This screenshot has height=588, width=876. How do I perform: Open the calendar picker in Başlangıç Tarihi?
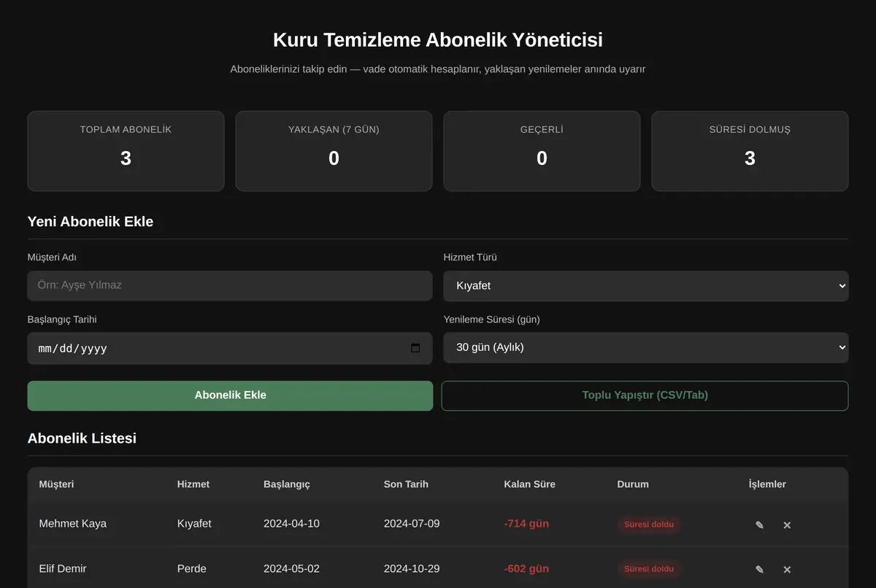coord(415,348)
